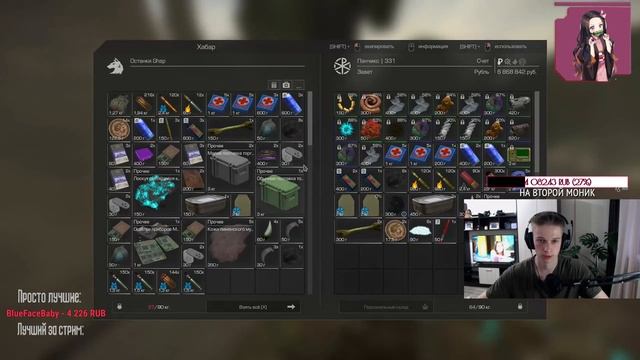Select the green detector device in the inventory

pos(519,155)
